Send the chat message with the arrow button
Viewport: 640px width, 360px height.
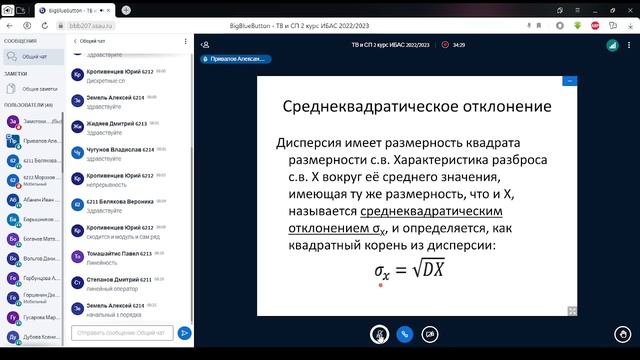(x=184, y=333)
